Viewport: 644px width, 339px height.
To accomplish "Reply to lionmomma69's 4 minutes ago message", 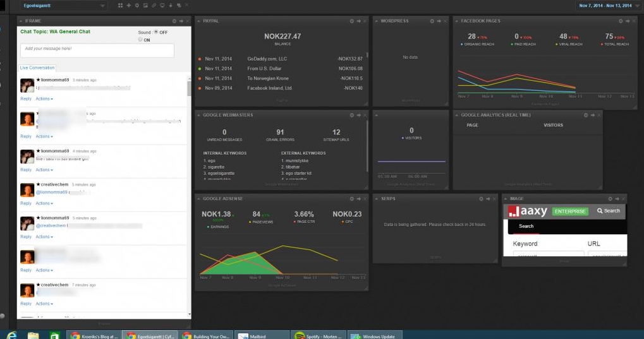I will click(26, 170).
